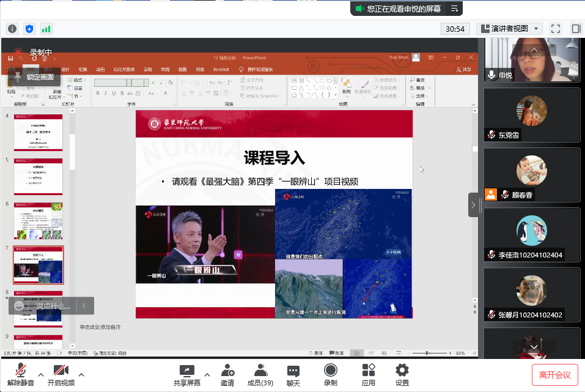This screenshot has height=392, width=585.
Task: Toggle Underline in the PowerPoint font group
Action: pos(114,93)
